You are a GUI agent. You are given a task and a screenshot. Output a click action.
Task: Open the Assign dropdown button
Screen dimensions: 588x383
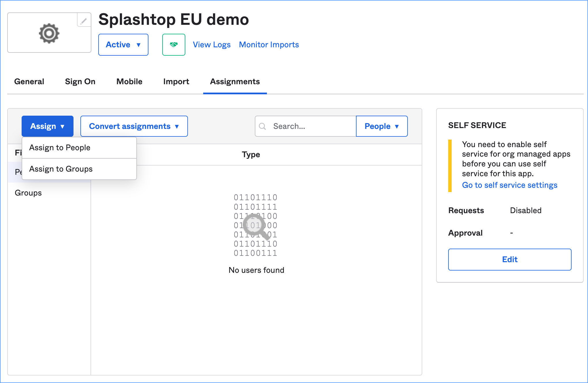click(48, 126)
